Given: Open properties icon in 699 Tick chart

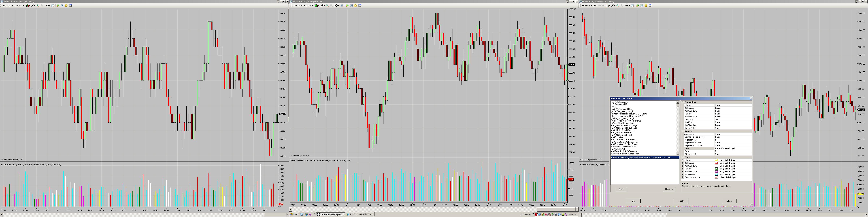Looking at the screenshot, I should [x=360, y=6].
